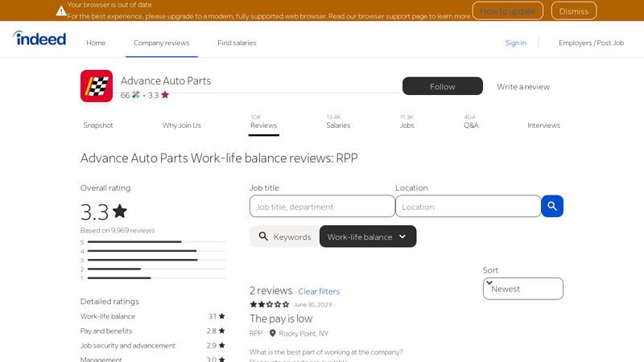
Task: Click the Pay and benefits detailed rating
Action: pyautogui.click(x=153, y=331)
